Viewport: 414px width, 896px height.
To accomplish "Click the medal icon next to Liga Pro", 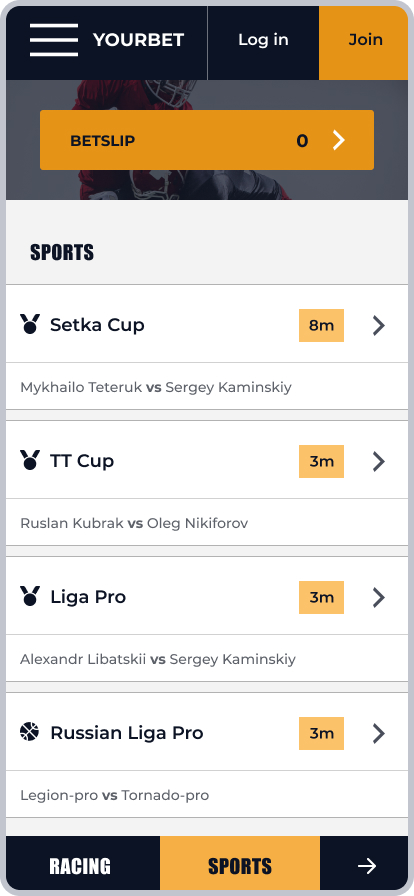I will 30,596.
